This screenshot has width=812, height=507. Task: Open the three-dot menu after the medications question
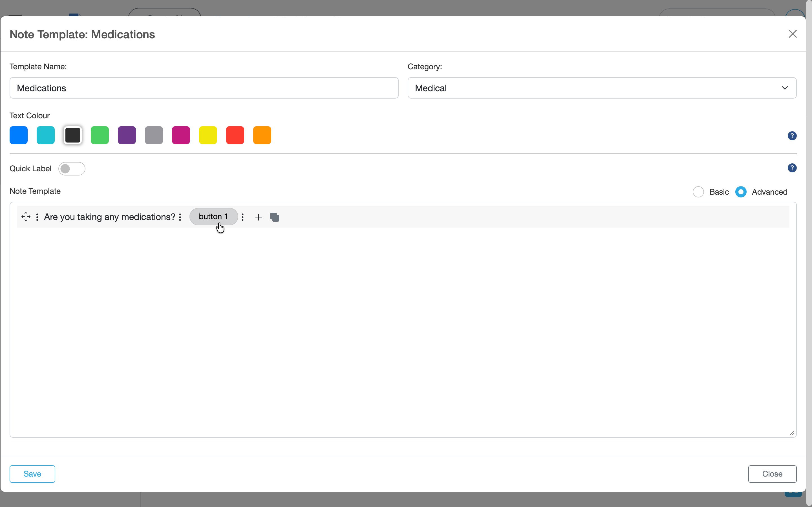[180, 217]
